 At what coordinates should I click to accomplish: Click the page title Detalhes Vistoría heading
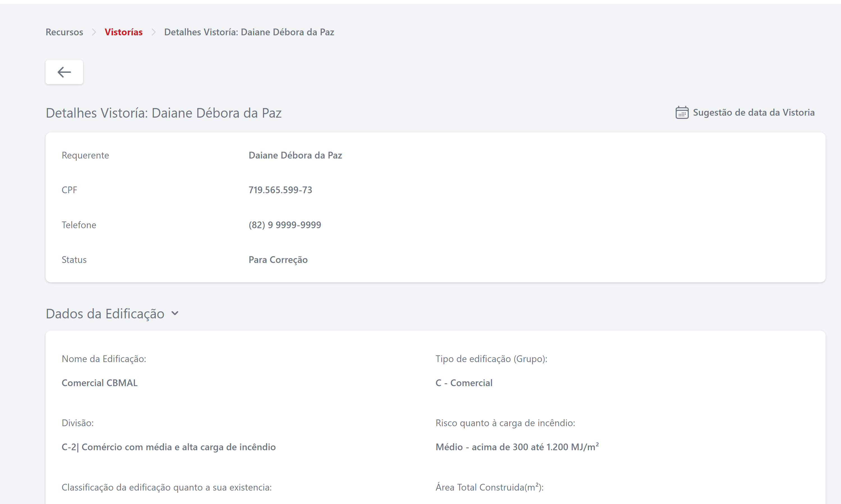point(163,113)
